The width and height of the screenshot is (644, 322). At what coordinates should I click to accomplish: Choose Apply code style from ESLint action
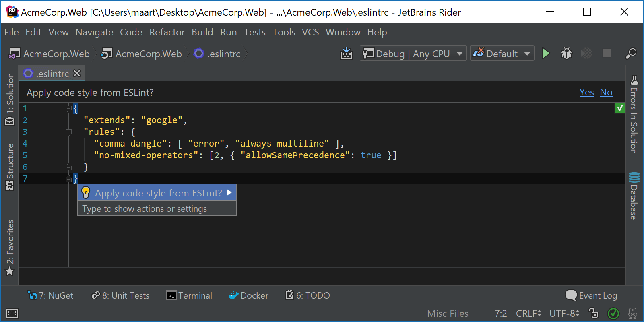click(157, 193)
